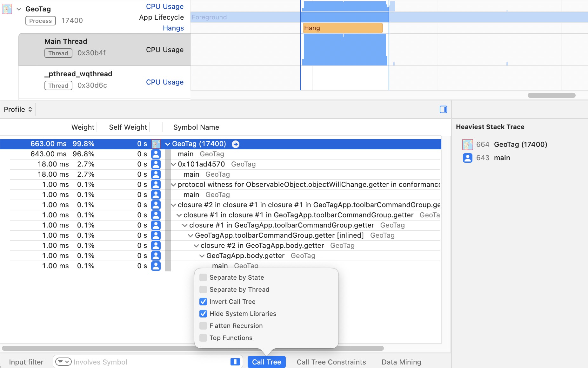The image size is (588, 368).
Task: Click the GeoTag icon in Heaviest Stack Trace
Action: 467,145
